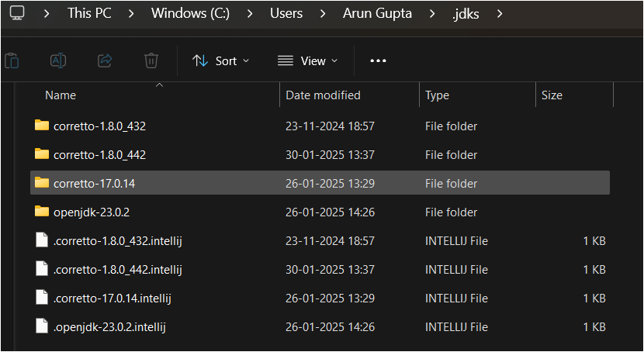
Task: Navigate to Arun Gupta breadcrumb
Action: (377, 13)
